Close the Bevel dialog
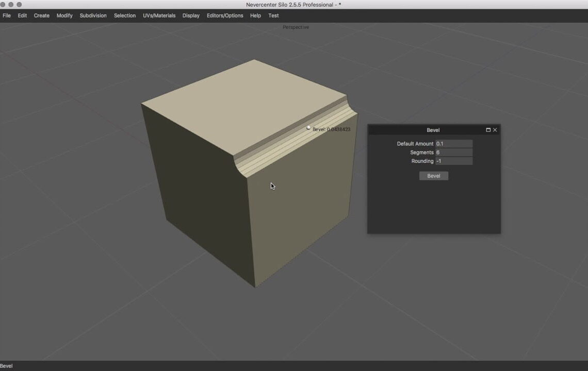The height and width of the screenshot is (371, 588). [x=495, y=130]
